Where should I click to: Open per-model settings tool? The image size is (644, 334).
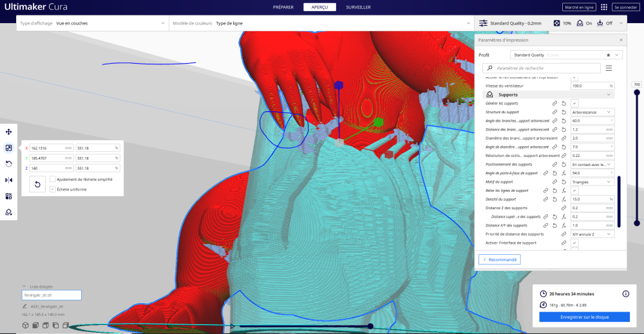coord(8,196)
